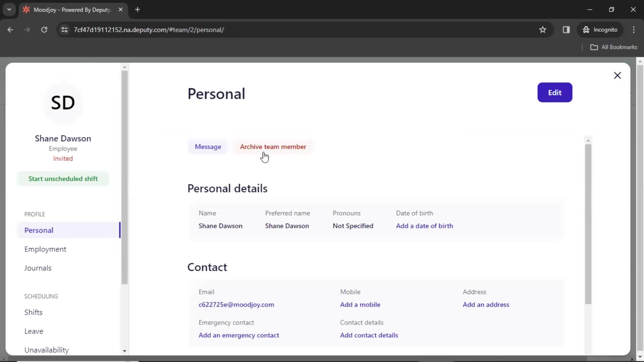Click Add an emergency contact link
This screenshot has height=362, width=644.
point(238,335)
